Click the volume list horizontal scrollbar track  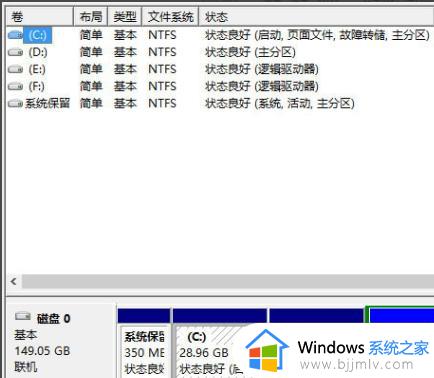click(x=228, y=282)
